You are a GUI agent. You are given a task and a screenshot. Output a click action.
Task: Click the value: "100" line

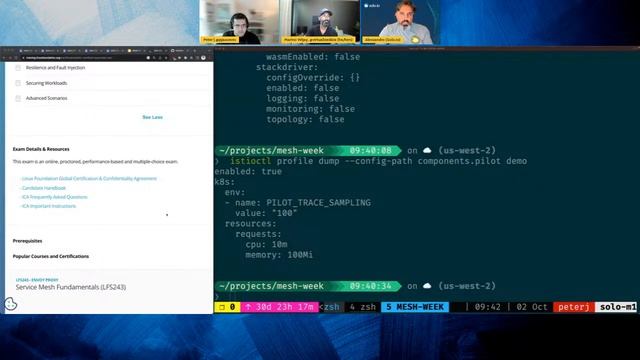pyautogui.click(x=266, y=213)
